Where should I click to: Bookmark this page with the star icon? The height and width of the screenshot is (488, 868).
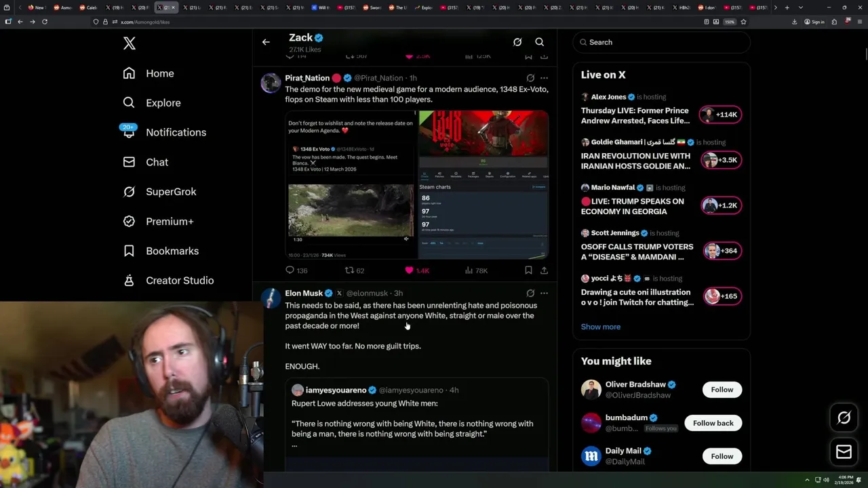(743, 22)
